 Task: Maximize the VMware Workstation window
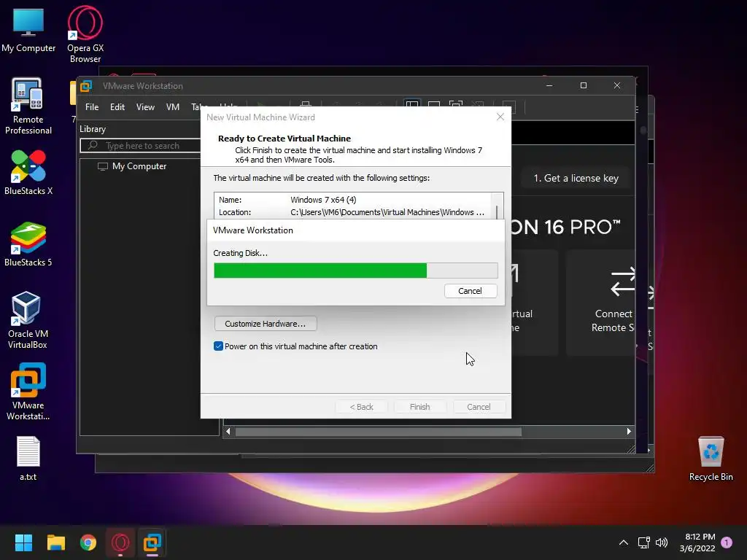(583, 86)
